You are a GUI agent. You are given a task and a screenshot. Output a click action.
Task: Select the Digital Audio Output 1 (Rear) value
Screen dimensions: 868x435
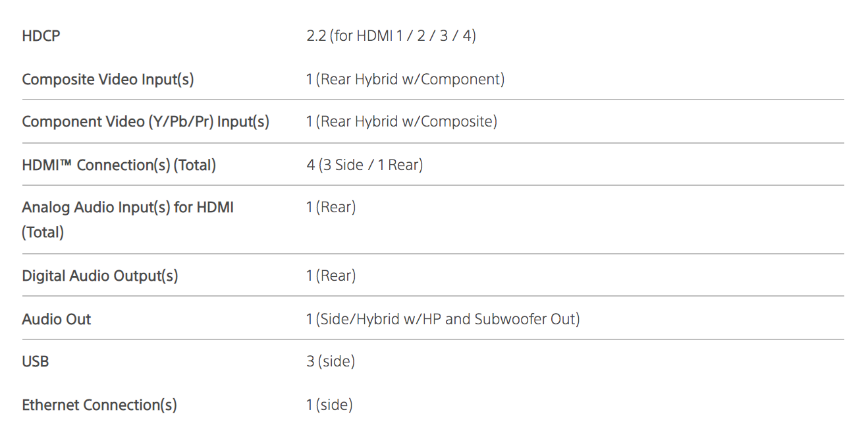(331, 275)
